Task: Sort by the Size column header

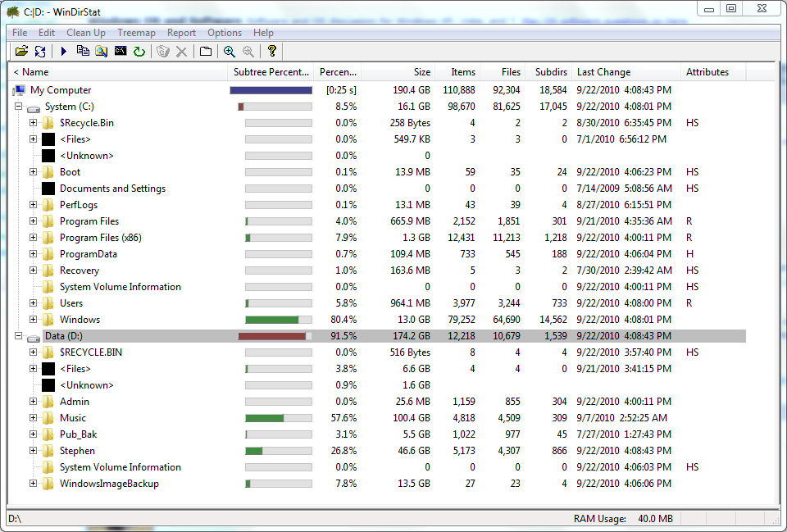Action: (x=421, y=72)
